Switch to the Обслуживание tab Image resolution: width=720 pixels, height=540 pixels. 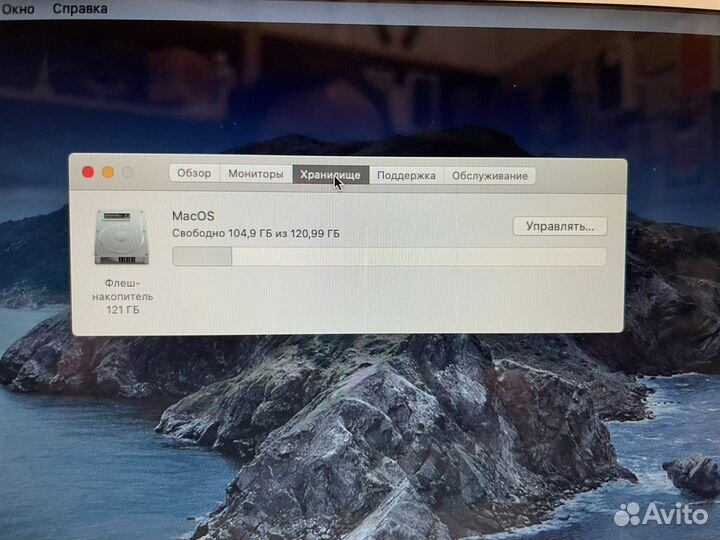tap(489, 176)
